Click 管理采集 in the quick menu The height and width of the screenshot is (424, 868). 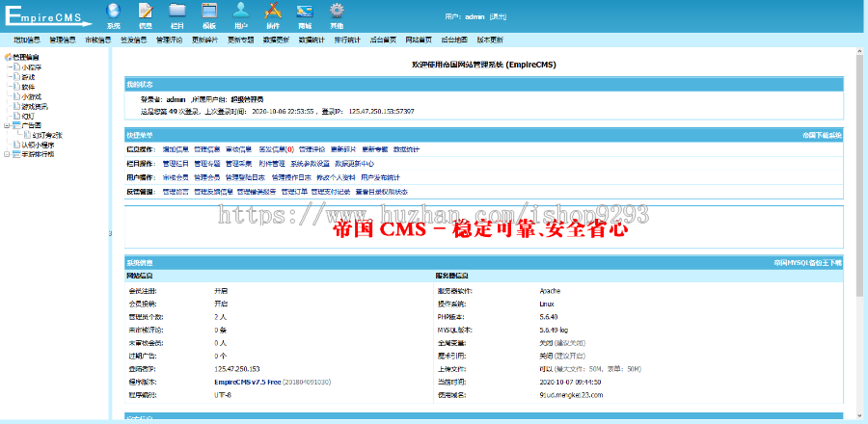pyautogui.click(x=238, y=164)
